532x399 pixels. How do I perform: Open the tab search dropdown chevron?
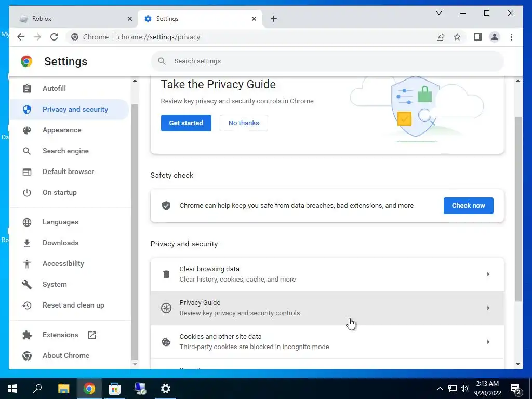click(438, 13)
